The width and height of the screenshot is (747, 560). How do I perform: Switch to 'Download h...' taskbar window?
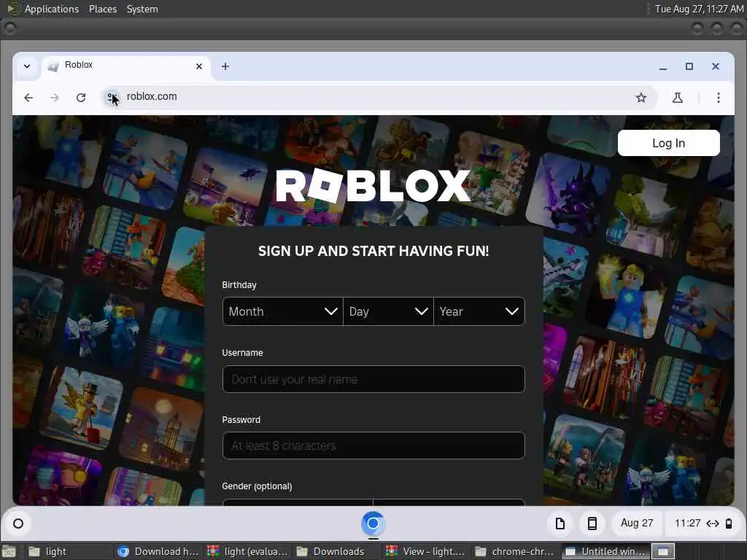[x=158, y=551]
